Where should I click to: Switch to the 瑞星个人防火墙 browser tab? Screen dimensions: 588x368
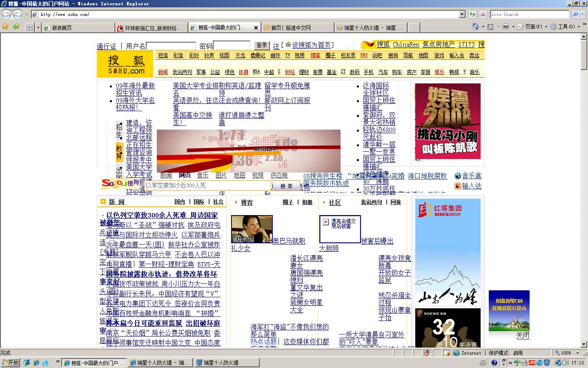pyautogui.click(x=371, y=28)
